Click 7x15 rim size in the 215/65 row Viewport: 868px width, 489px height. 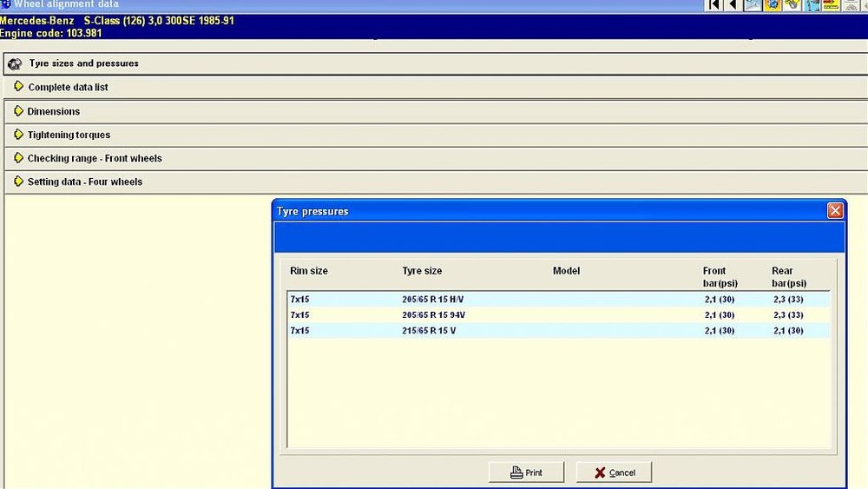click(x=299, y=331)
